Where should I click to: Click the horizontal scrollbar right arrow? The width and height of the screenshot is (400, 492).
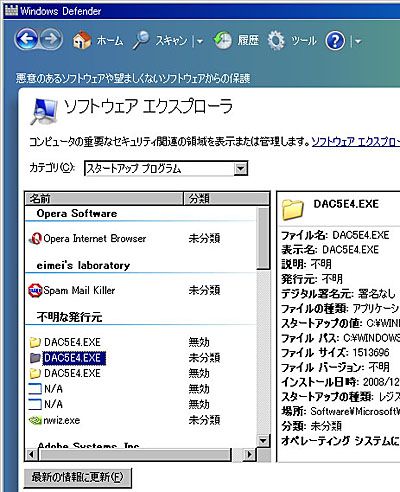pos(249,454)
